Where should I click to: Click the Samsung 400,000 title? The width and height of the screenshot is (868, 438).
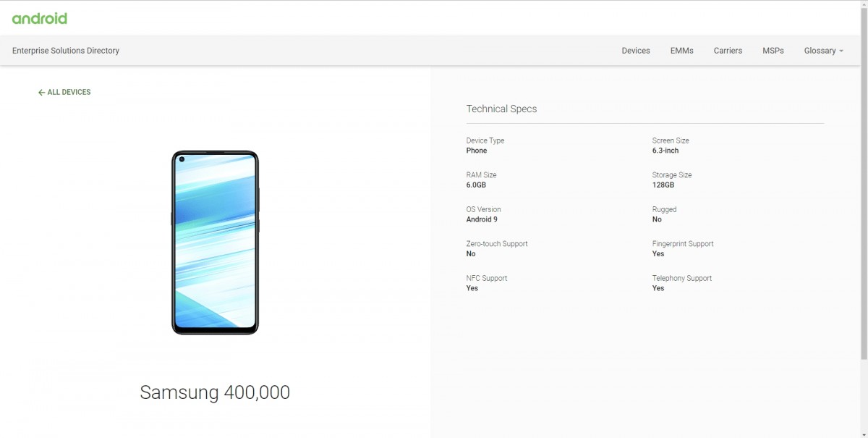coord(215,392)
